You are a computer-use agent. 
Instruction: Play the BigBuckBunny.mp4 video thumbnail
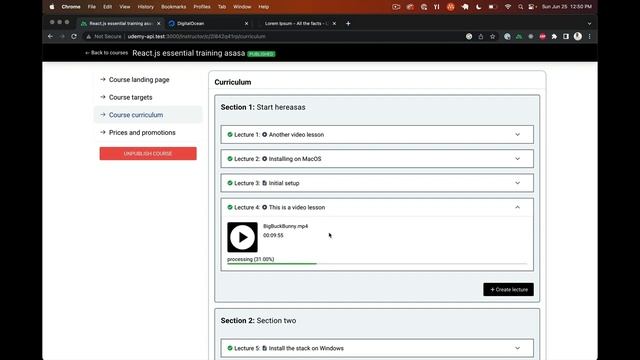242,237
